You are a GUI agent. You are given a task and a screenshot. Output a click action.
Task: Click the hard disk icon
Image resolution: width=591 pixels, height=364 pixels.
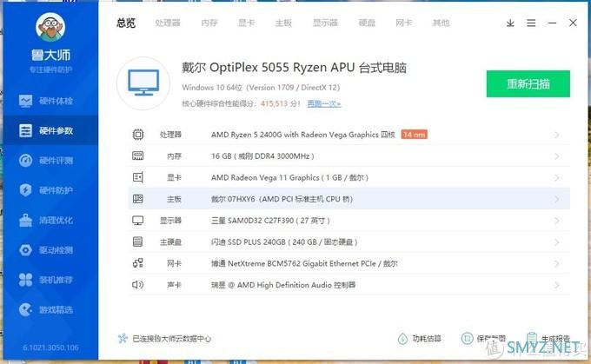pos(138,242)
